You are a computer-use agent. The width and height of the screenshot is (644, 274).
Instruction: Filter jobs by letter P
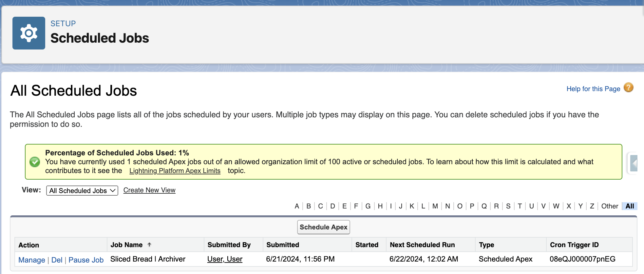pyautogui.click(x=472, y=206)
